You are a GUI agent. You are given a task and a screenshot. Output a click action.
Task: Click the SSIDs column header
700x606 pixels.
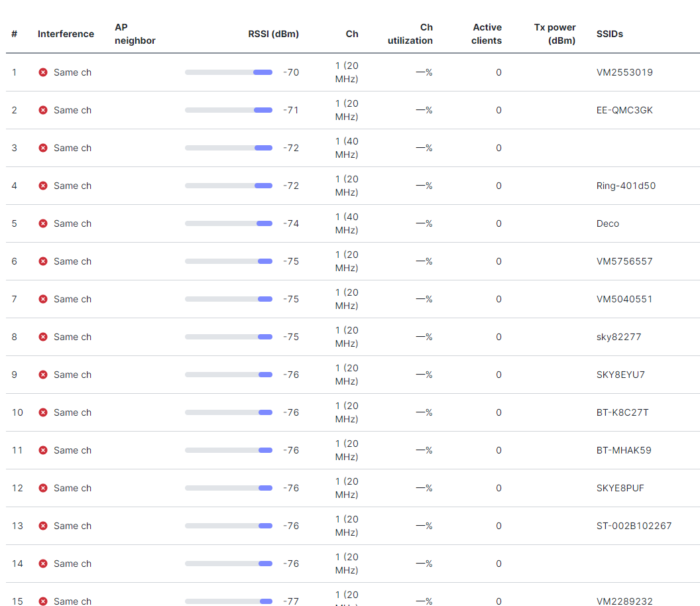(x=610, y=34)
